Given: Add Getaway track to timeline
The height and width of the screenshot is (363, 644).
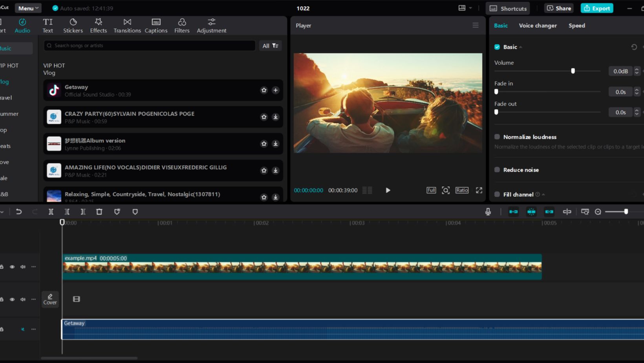Looking at the screenshot, I should pos(276,90).
